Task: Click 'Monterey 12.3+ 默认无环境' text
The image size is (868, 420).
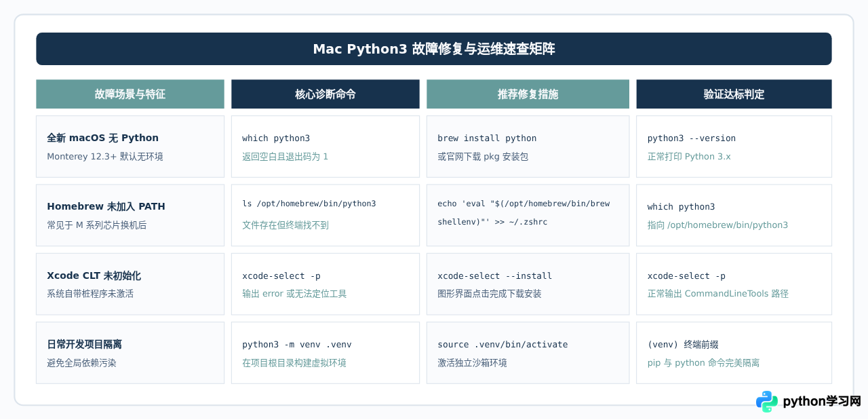Action: (105, 157)
